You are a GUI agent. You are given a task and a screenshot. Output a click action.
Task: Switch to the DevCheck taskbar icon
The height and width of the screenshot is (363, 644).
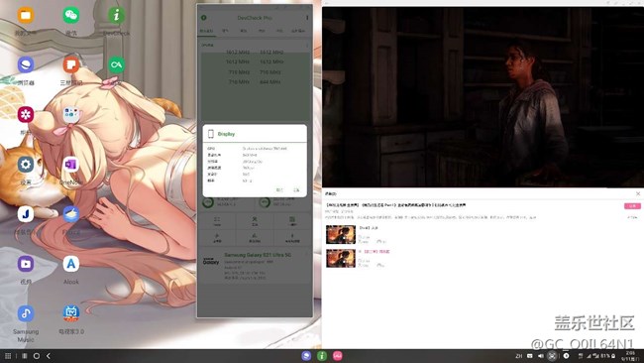[x=322, y=356]
